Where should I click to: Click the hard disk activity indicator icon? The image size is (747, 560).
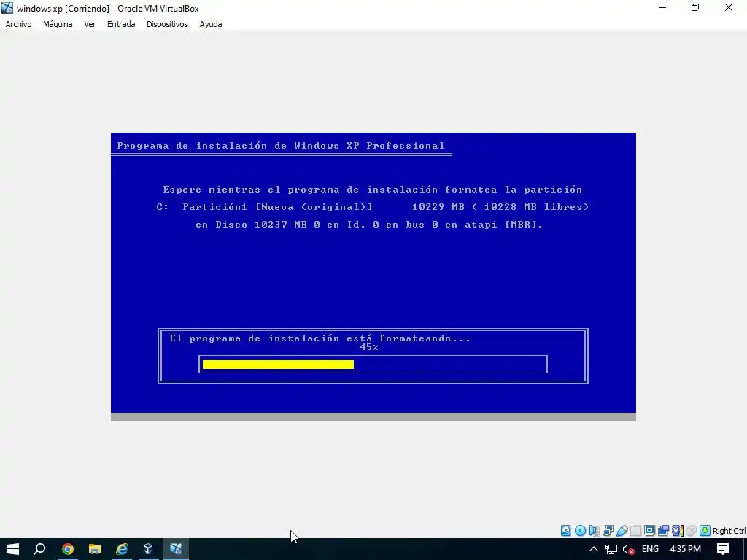point(566,531)
